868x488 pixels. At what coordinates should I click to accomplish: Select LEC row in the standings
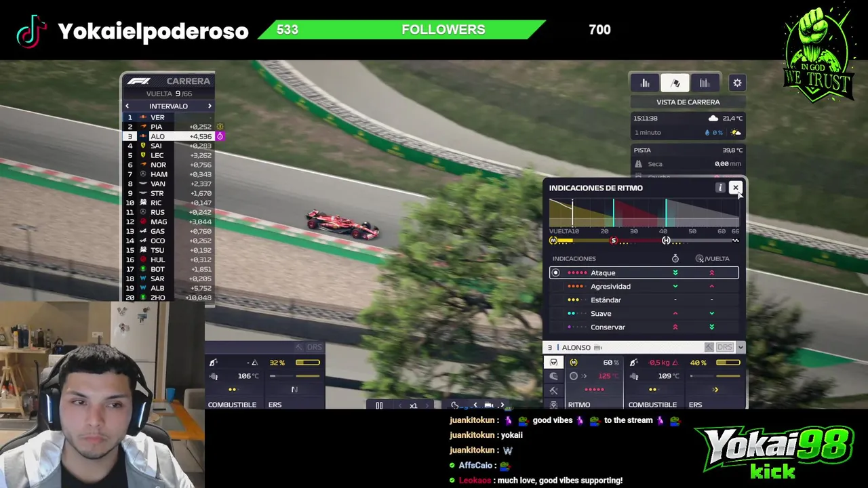click(168, 155)
